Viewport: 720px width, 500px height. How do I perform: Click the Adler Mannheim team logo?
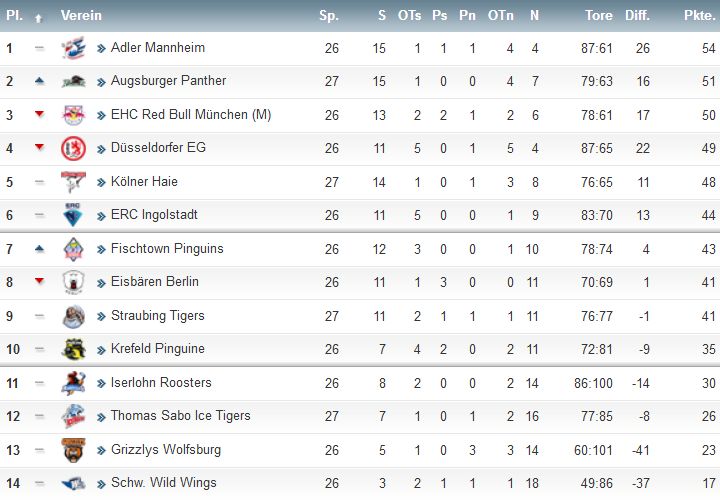73,48
